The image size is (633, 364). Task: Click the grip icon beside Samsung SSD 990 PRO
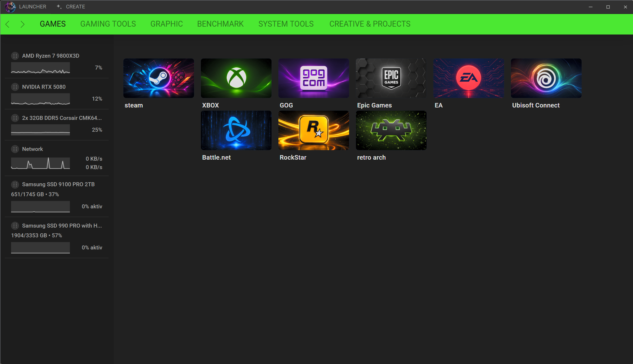click(x=15, y=226)
